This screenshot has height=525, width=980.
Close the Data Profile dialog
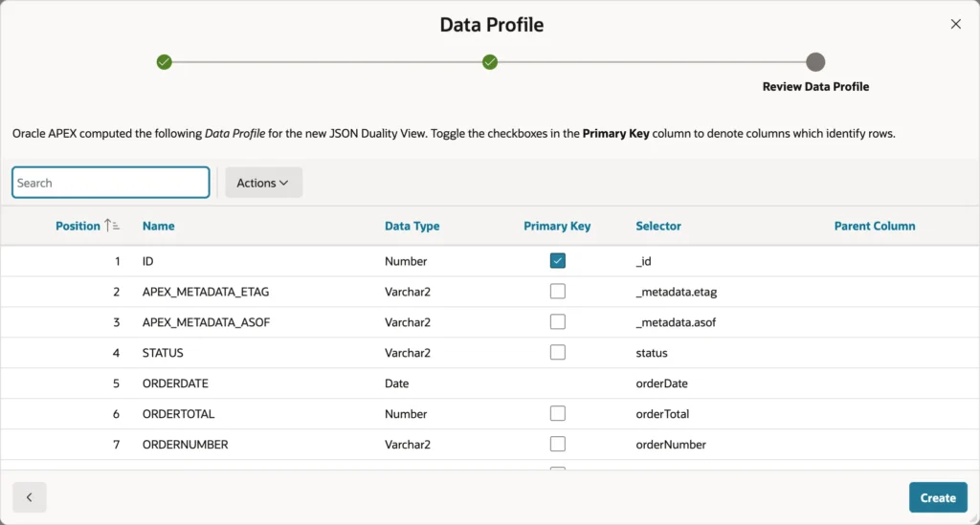(956, 24)
